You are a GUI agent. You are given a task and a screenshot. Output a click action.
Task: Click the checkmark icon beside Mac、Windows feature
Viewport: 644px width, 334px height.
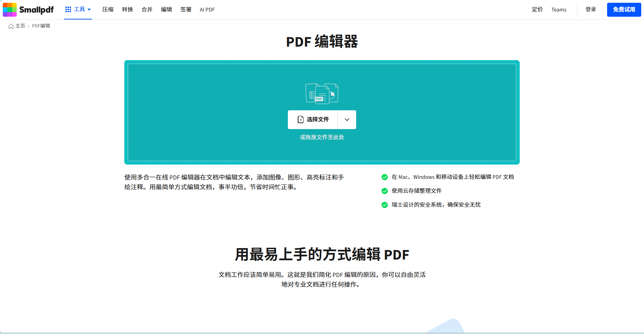point(384,177)
